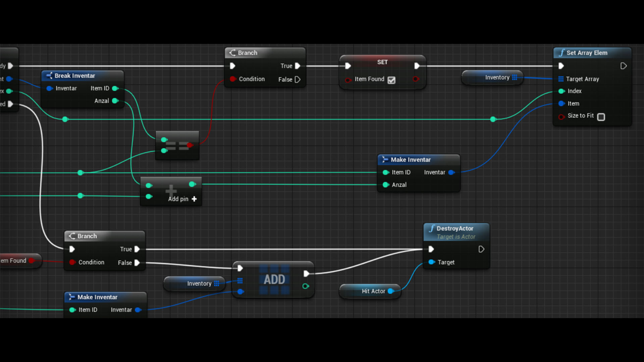Click the DestroyActor Target input pin

coord(431,262)
